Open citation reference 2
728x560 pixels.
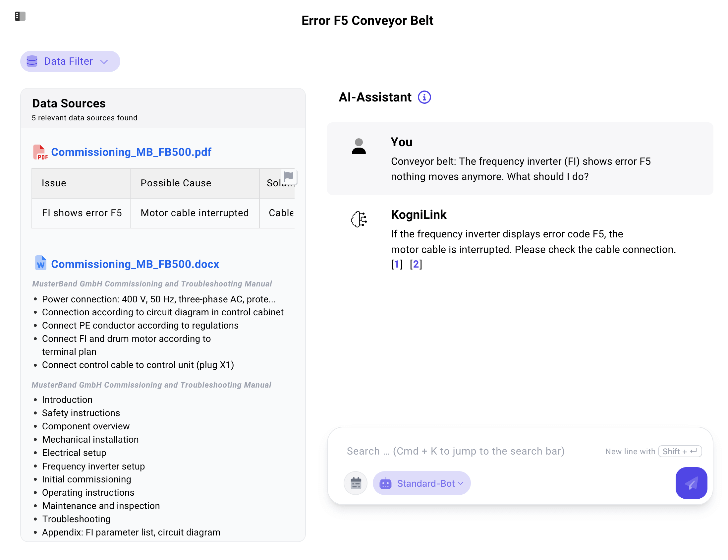416,264
